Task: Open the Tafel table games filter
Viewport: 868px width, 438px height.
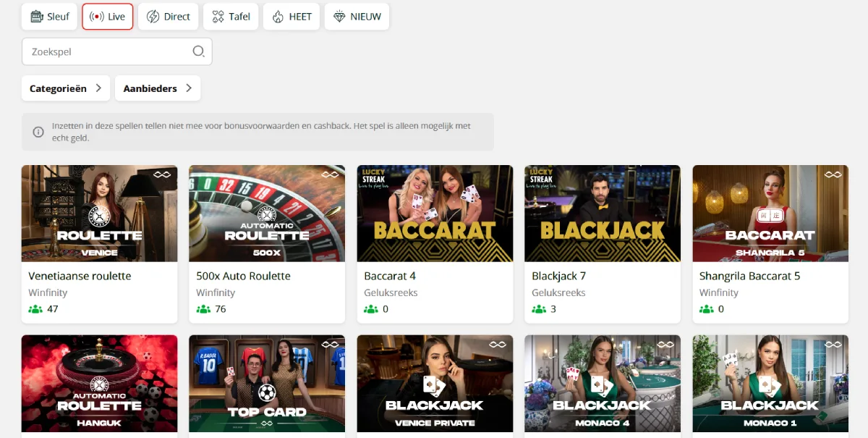Action: click(x=231, y=17)
